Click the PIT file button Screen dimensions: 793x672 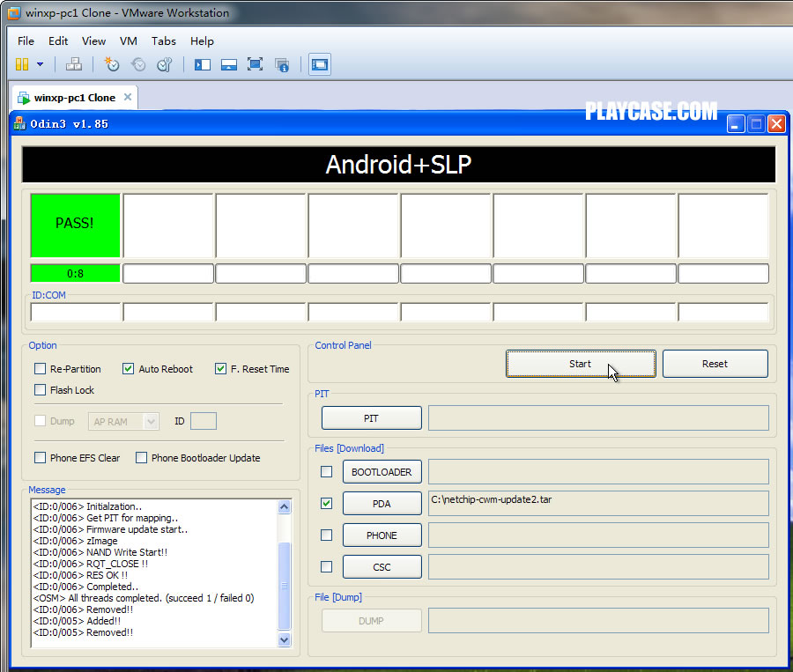tap(371, 418)
